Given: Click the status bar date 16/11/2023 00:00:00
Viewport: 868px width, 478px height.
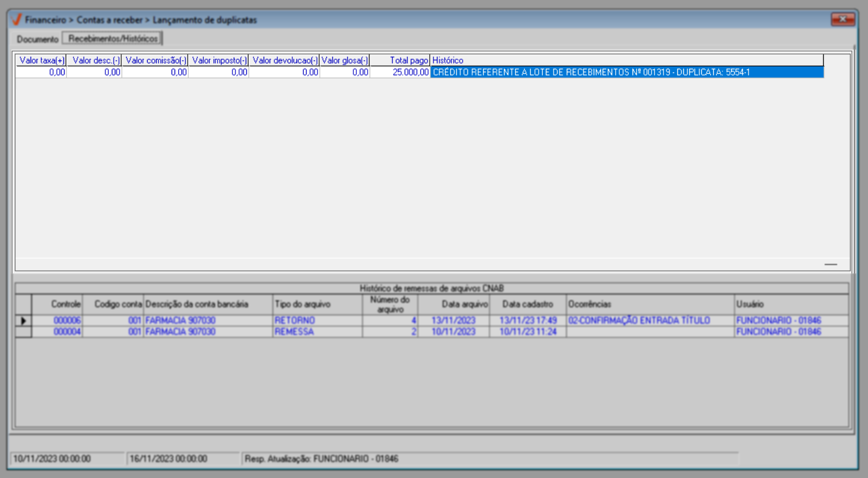Looking at the screenshot, I should point(183,459).
